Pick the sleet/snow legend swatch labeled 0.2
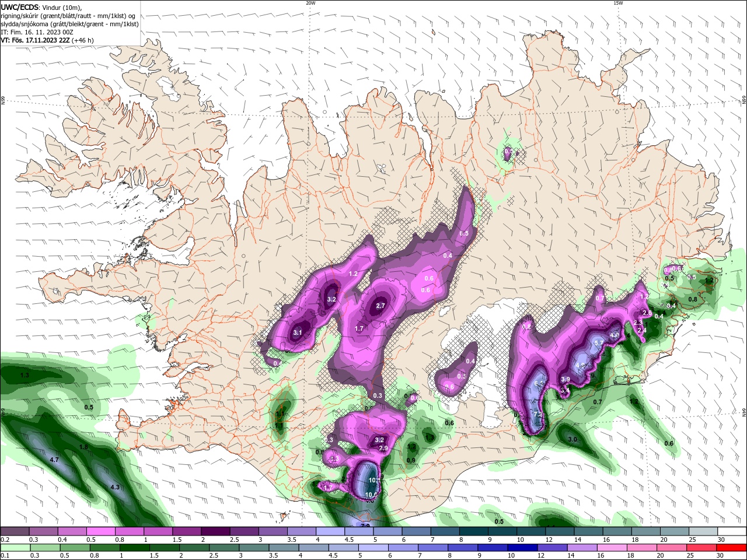The height and width of the screenshot is (560, 747). click(15, 531)
